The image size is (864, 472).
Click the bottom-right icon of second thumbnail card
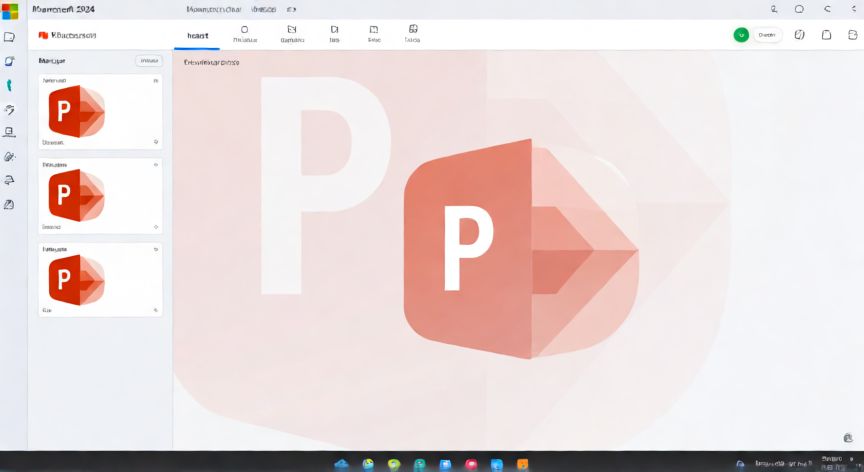(x=156, y=226)
